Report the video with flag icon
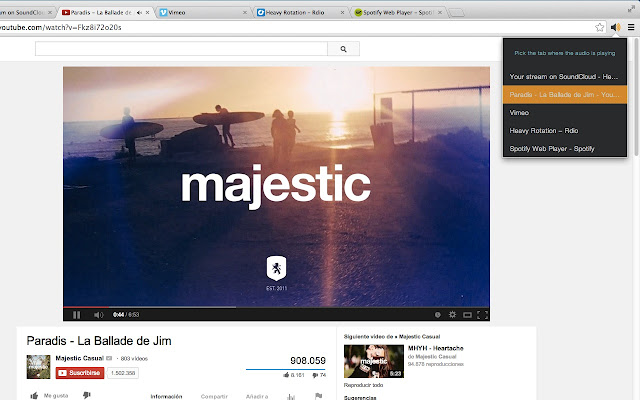Image resolution: width=640 pixels, height=400 pixels. 318,396
